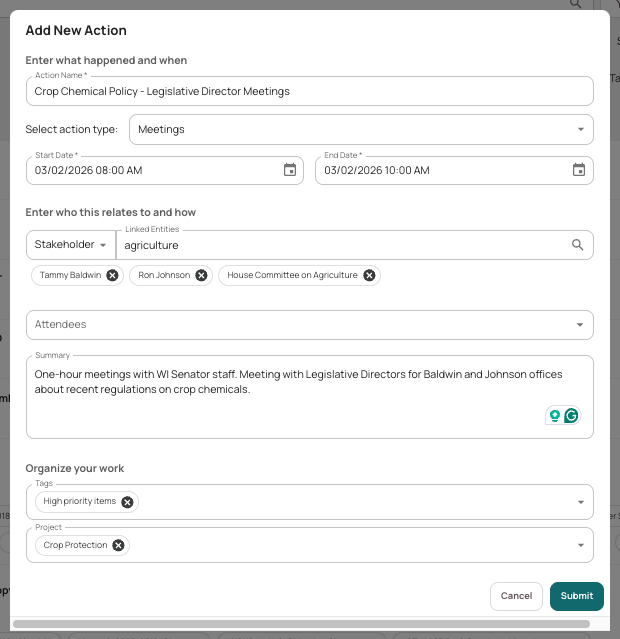Click the Summary text area

point(310,397)
